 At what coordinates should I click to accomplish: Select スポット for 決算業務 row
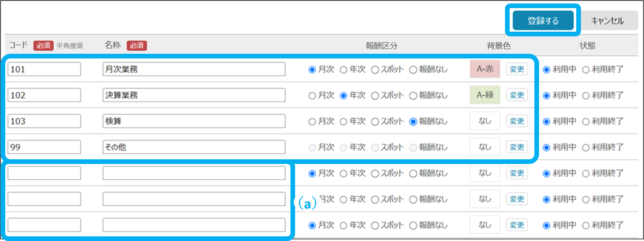tap(375, 96)
